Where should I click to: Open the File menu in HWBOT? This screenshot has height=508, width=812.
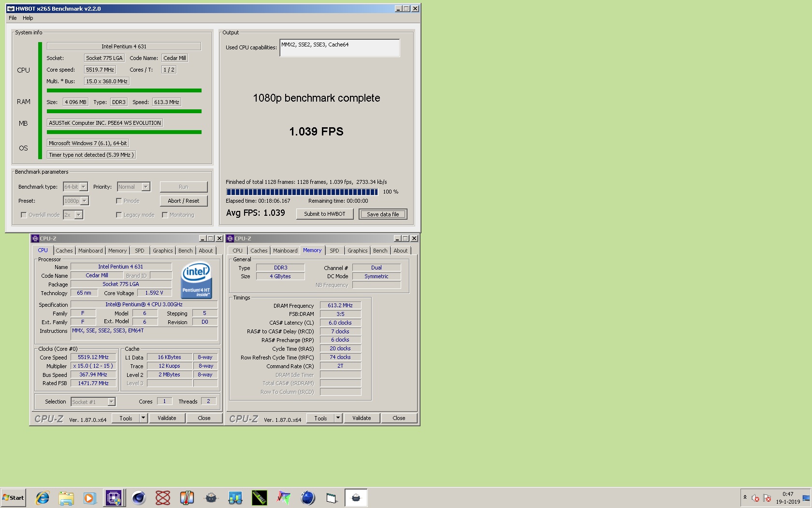(13, 18)
